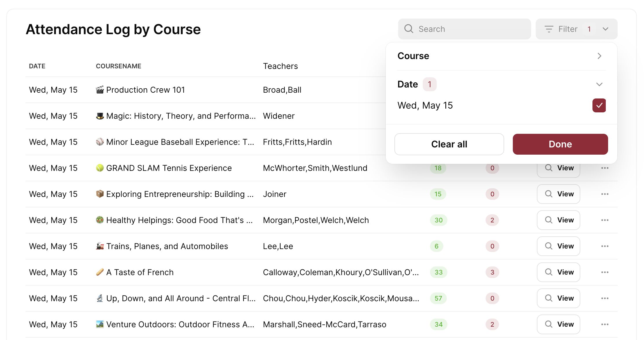Screen dimensions: 644x340
Task: Sort by the COURSENAME column header
Action: click(x=118, y=66)
